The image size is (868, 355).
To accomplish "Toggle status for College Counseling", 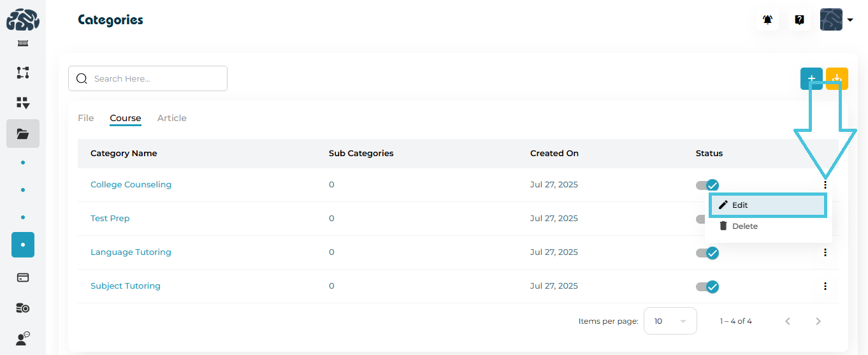I will click(707, 185).
